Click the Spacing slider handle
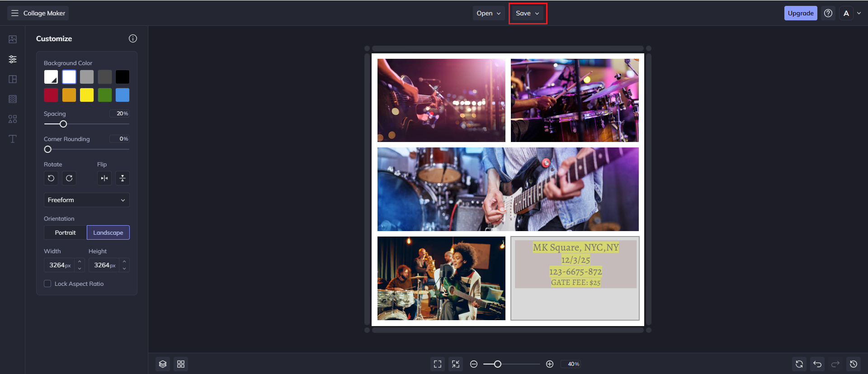 click(63, 124)
